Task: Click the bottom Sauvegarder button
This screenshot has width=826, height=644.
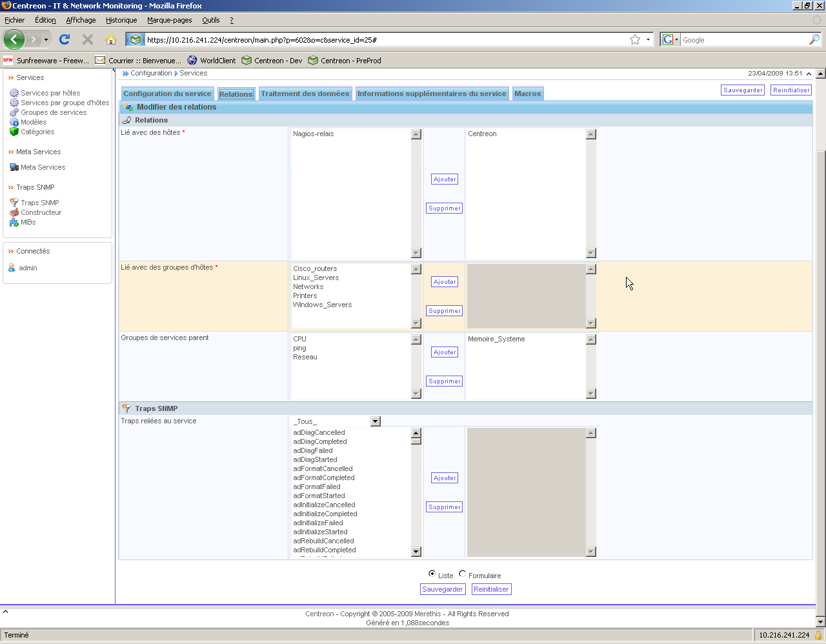Action: coord(442,589)
